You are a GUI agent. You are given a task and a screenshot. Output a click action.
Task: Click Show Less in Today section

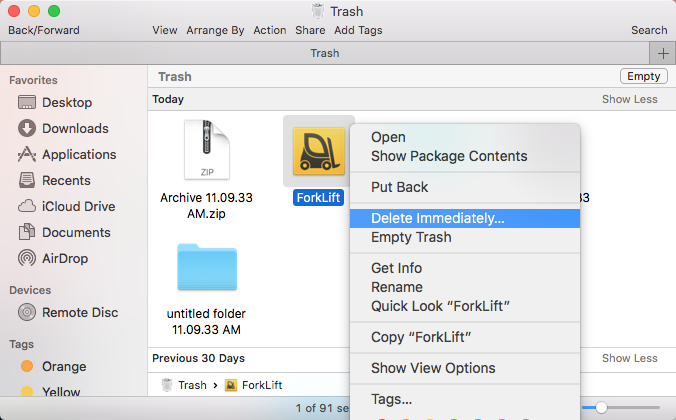click(629, 99)
